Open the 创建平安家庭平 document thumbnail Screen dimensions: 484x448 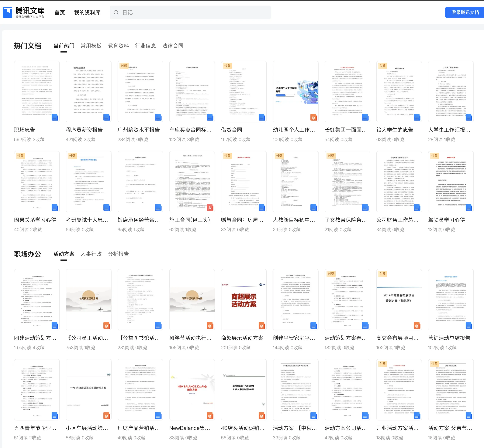coord(296,300)
